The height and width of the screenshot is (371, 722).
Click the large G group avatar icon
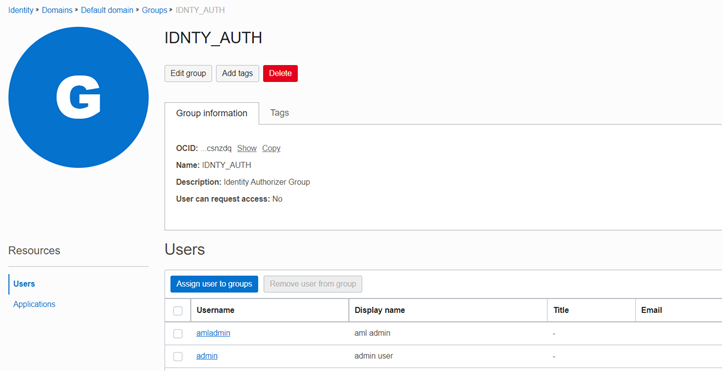[78, 97]
